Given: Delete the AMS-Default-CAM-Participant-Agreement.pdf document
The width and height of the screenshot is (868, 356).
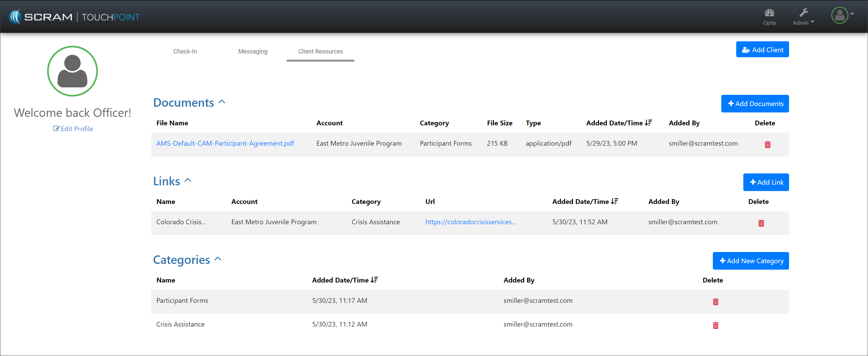Looking at the screenshot, I should (x=767, y=145).
